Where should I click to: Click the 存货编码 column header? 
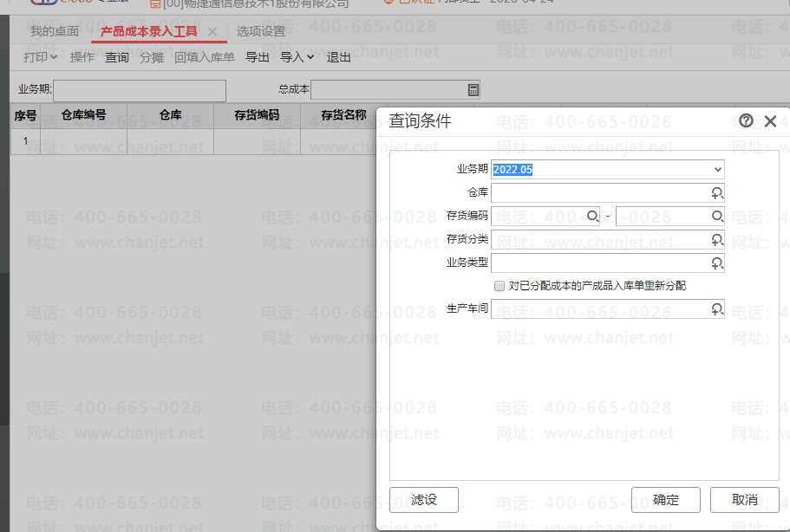[257, 116]
